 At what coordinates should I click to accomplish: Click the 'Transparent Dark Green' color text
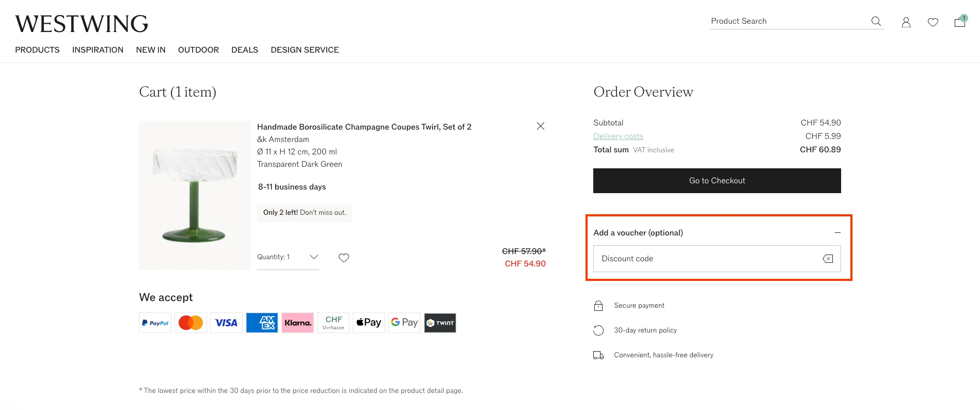tap(299, 164)
